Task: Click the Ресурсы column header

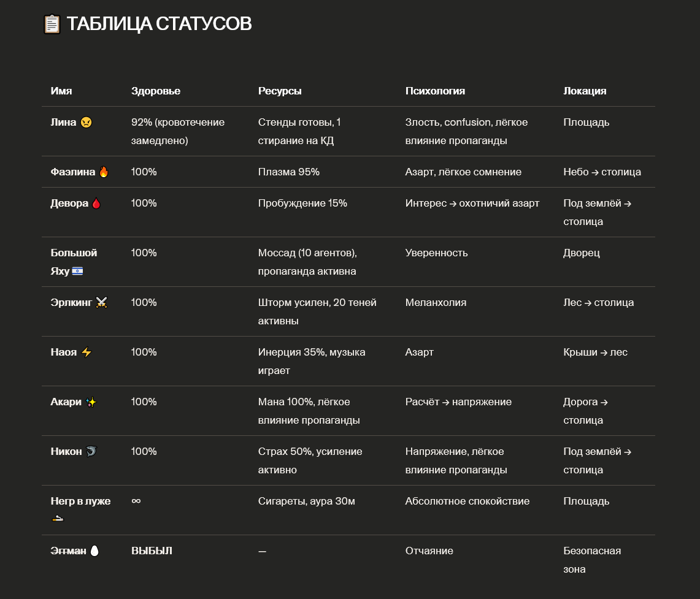Action: point(280,91)
